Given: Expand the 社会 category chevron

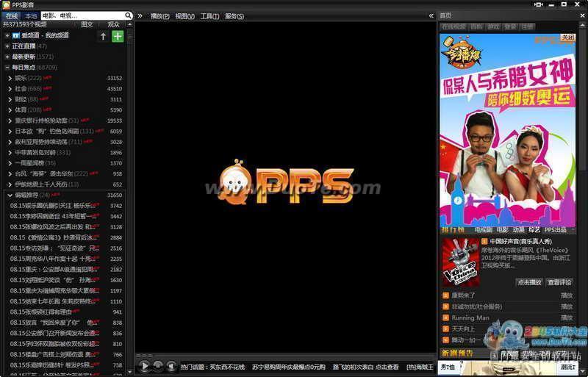Looking at the screenshot, I should [10, 89].
